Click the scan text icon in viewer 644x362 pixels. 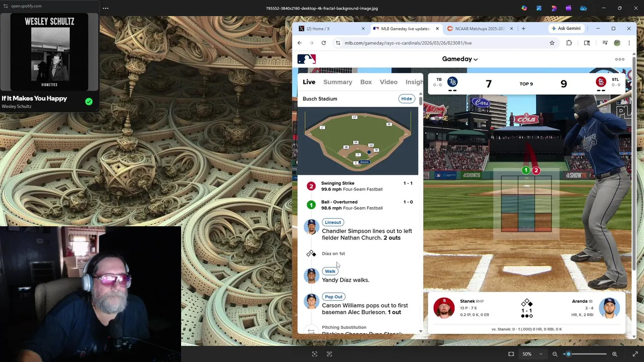coord(330,354)
